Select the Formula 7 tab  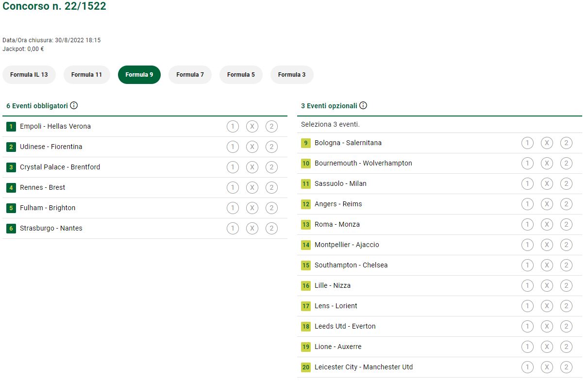tap(190, 75)
